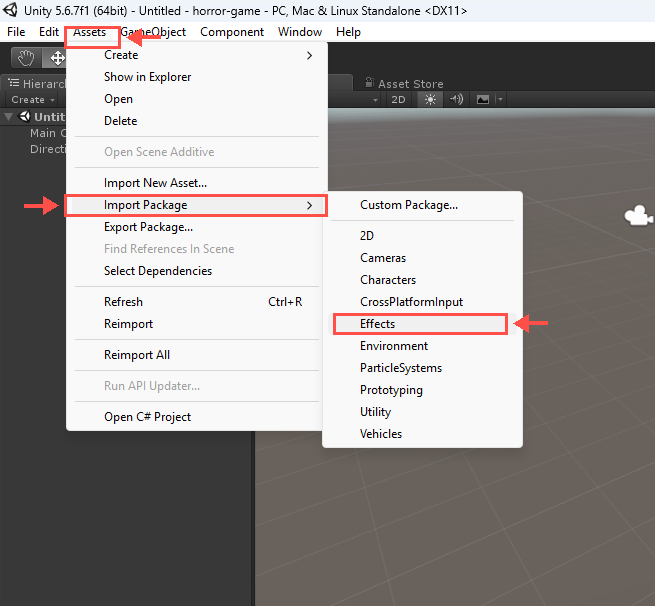
Task: Toggle scene audio speaker icon
Action: click(x=456, y=99)
